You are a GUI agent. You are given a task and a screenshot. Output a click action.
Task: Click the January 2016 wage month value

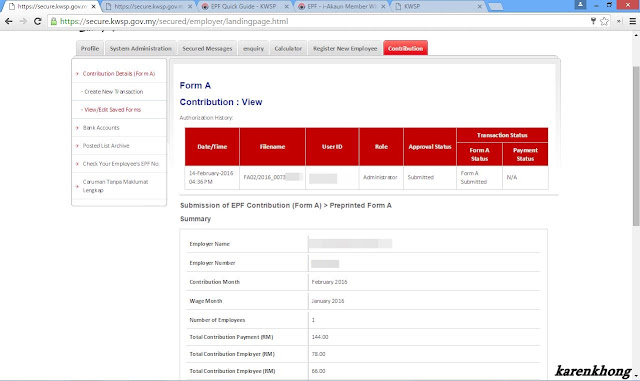coord(328,301)
